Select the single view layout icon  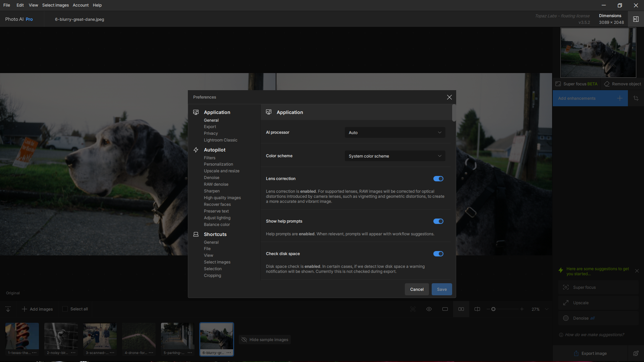(x=445, y=309)
